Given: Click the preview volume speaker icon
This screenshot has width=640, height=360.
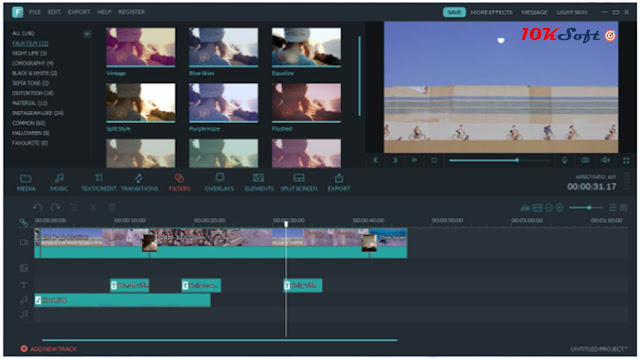Looking at the screenshot, I should (606, 160).
